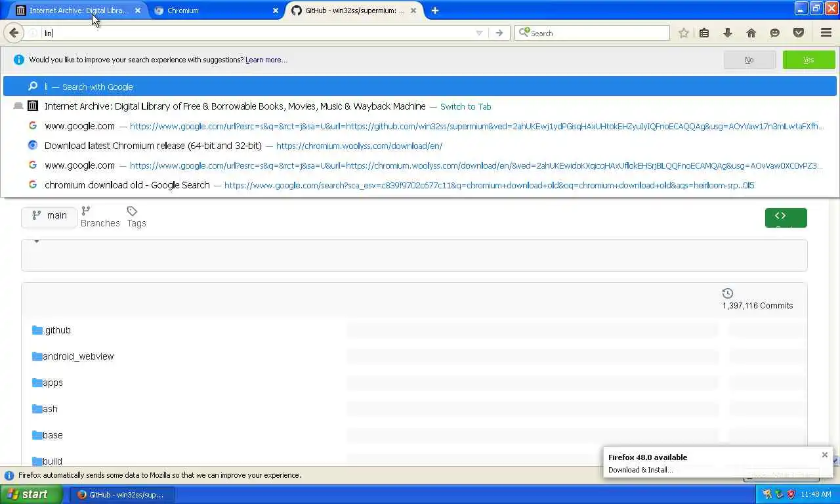Click Firefox data notice info icon

pos(9,475)
